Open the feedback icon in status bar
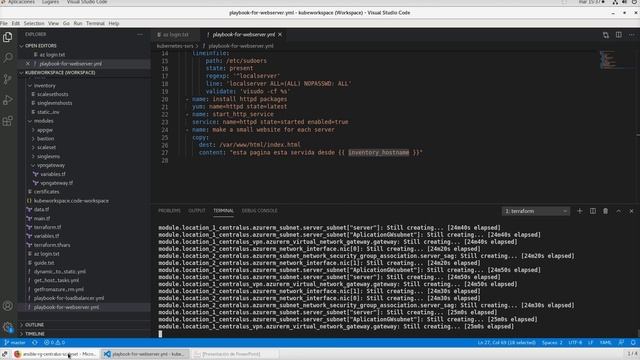 621,342
